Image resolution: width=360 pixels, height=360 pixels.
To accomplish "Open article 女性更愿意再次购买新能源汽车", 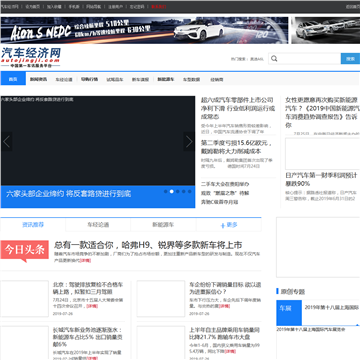I will pos(322,112).
